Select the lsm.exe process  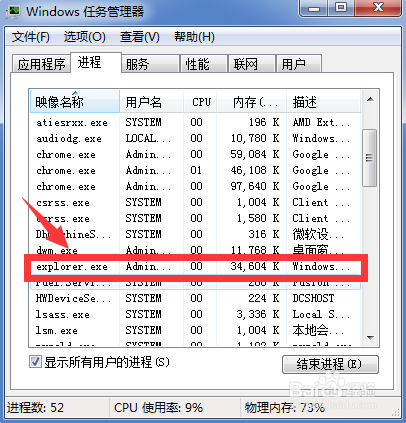195,330
